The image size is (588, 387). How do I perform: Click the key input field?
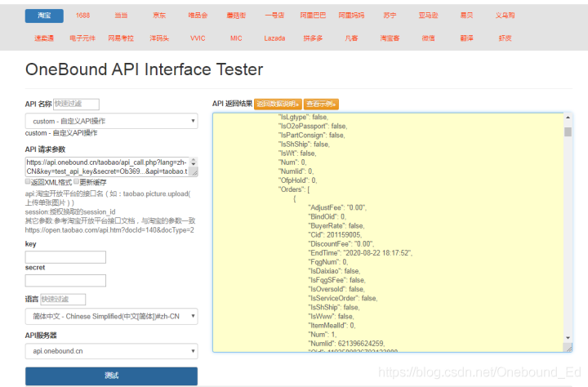coord(65,257)
